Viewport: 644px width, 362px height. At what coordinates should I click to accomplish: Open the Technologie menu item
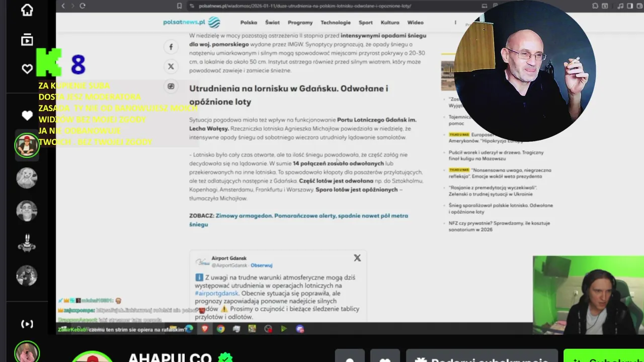pos(336,23)
